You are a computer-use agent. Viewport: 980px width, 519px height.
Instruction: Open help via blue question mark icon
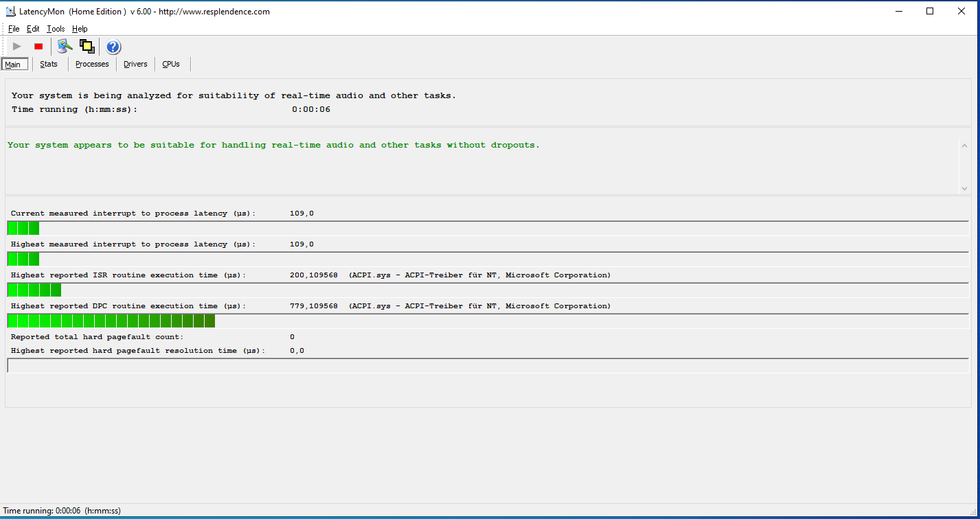tap(113, 47)
